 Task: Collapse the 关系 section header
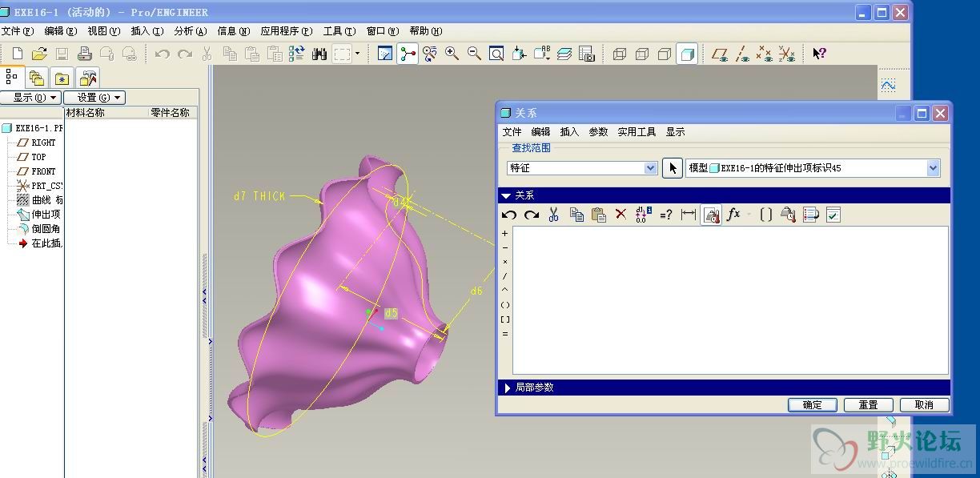pos(724,195)
